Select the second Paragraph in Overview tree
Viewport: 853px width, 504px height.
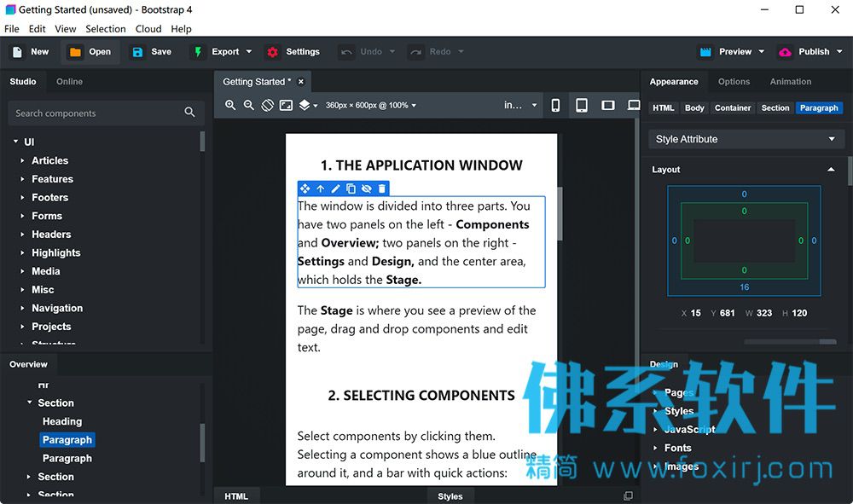pyautogui.click(x=67, y=458)
